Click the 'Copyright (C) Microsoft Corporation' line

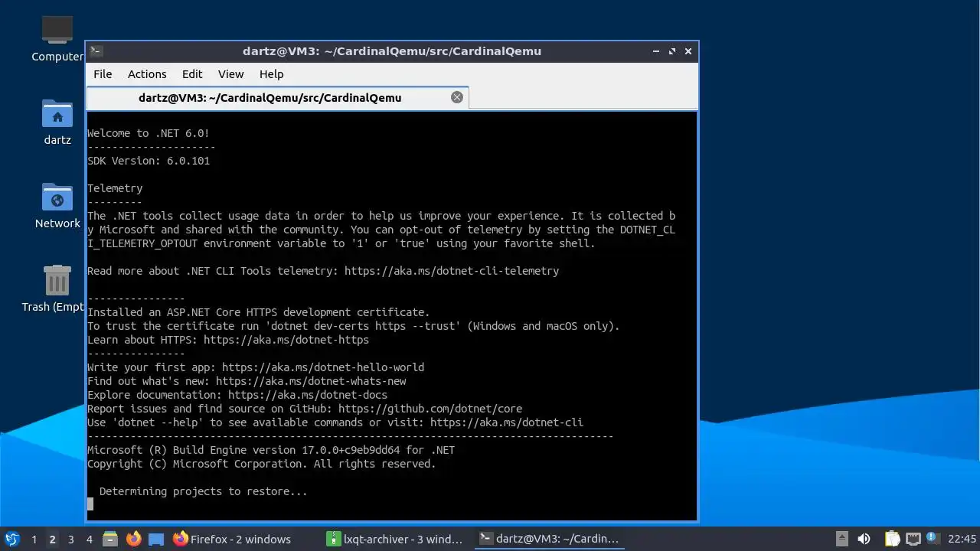(x=262, y=464)
